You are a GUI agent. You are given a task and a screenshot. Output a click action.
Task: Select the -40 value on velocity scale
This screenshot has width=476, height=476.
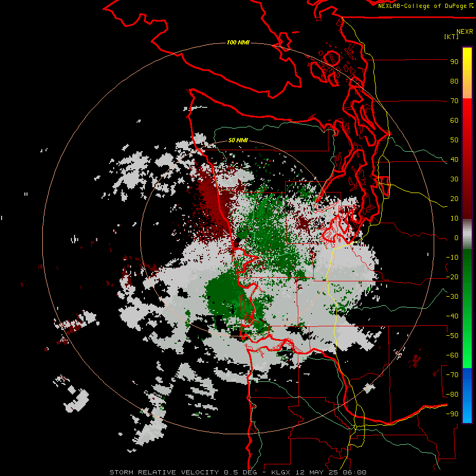452,316
